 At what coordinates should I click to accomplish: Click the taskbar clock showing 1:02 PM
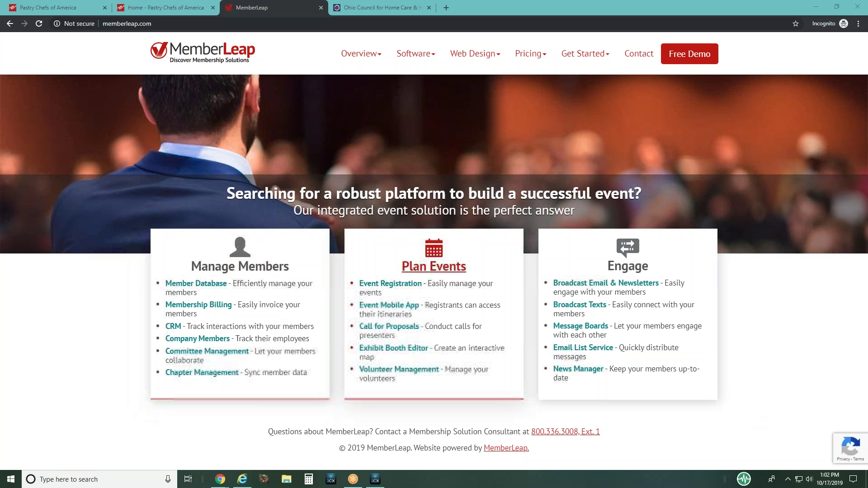tap(830, 479)
